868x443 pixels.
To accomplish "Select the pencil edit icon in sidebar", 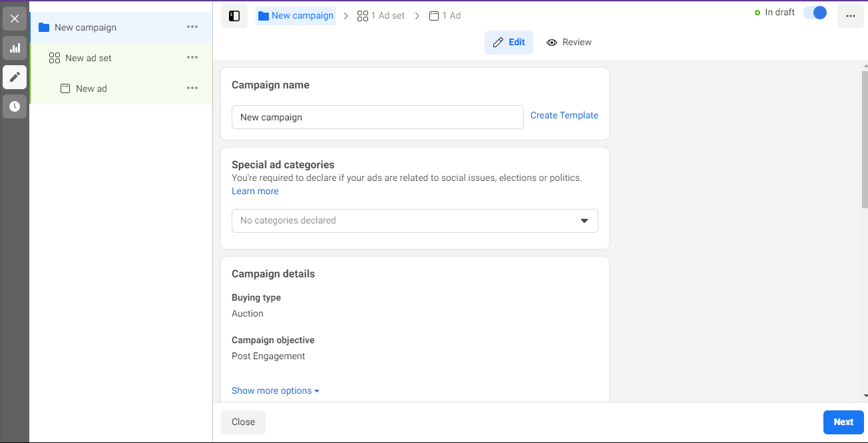I will point(15,77).
